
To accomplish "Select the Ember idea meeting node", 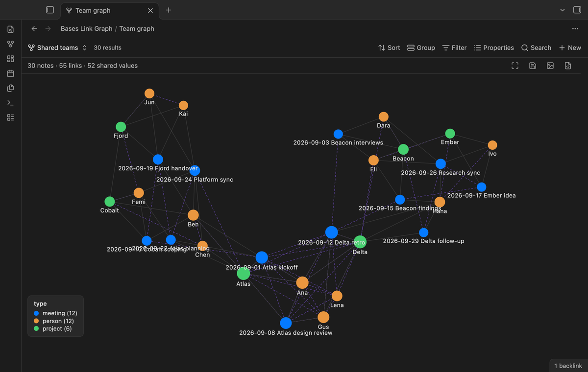I will click(482, 187).
